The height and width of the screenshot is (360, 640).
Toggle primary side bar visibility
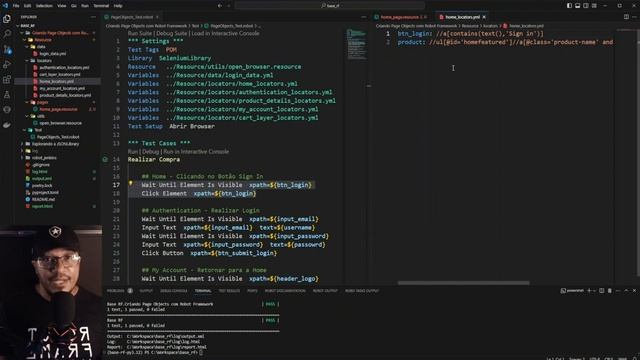[569, 6]
